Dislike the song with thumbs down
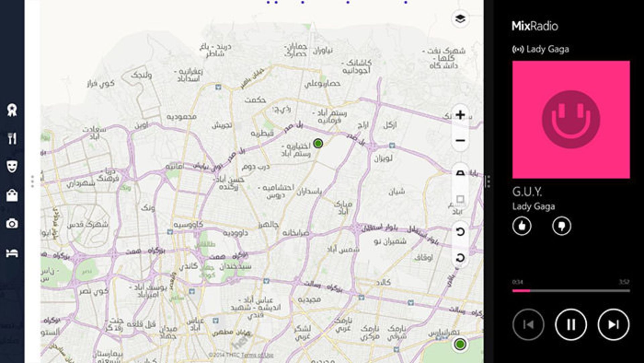Viewport: 644px width, 363px height. point(561,226)
